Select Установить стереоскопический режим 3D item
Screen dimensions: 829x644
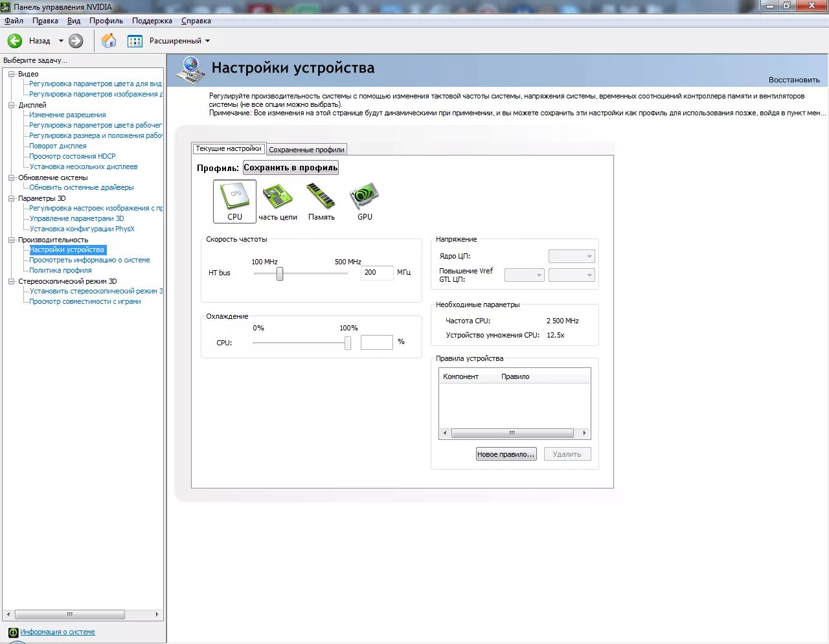pyautogui.click(x=96, y=291)
